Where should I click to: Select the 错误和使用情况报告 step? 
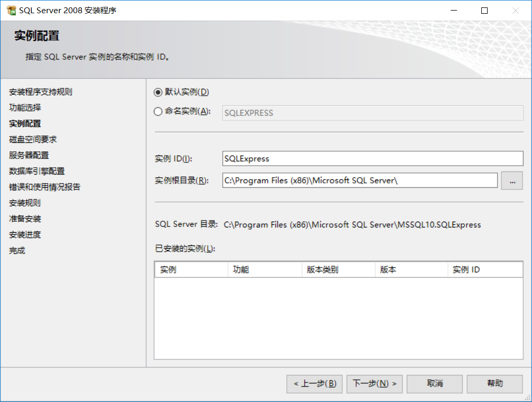44,187
